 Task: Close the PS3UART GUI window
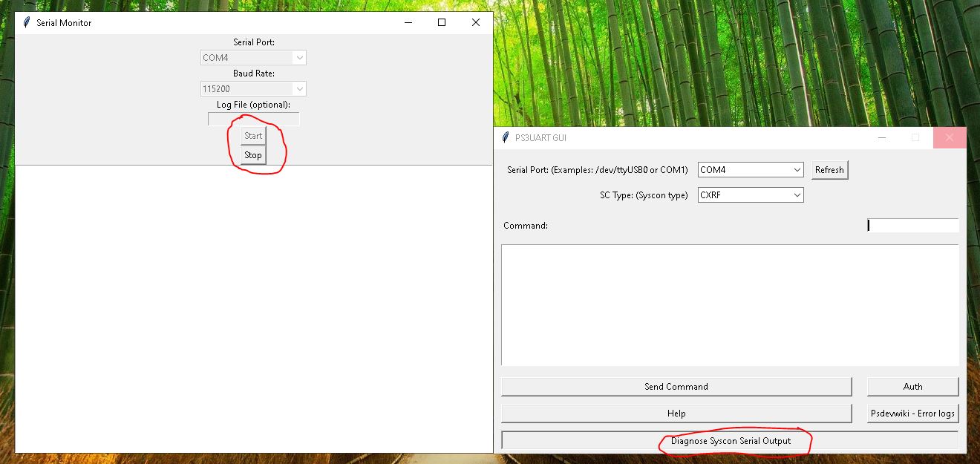pyautogui.click(x=950, y=137)
